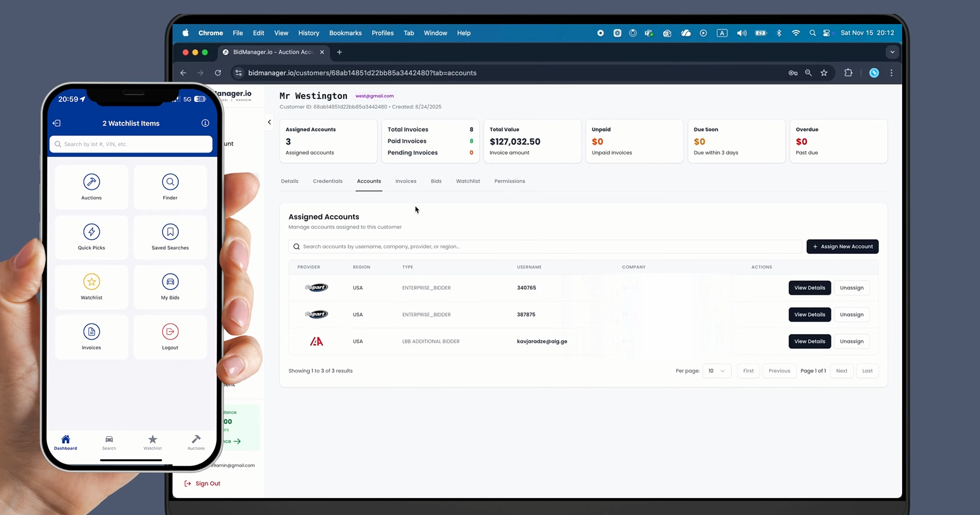This screenshot has height=515, width=980.
Task: Open the My Bids car tile
Action: click(170, 287)
